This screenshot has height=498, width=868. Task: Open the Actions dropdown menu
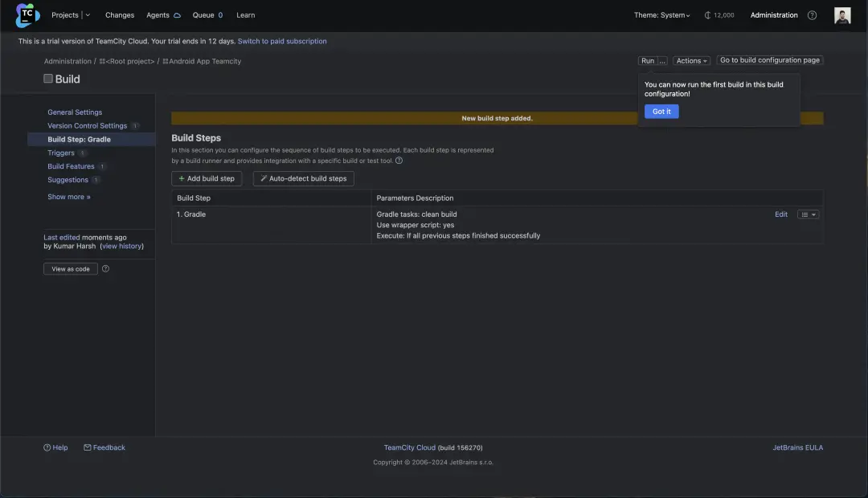click(x=691, y=61)
